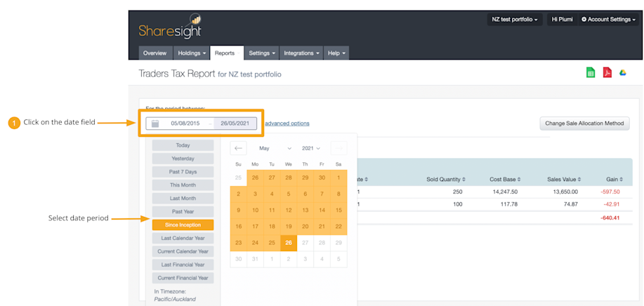Open the Reports tab
Screen dimensions: 644x306
(227, 53)
